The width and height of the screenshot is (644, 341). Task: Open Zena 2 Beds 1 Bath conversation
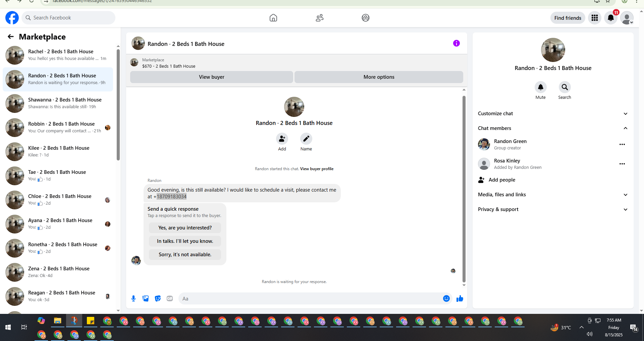58,272
